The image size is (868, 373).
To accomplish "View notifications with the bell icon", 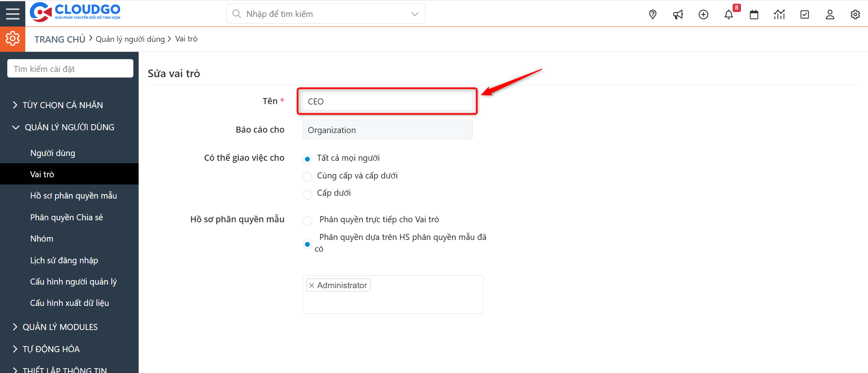I will (729, 14).
